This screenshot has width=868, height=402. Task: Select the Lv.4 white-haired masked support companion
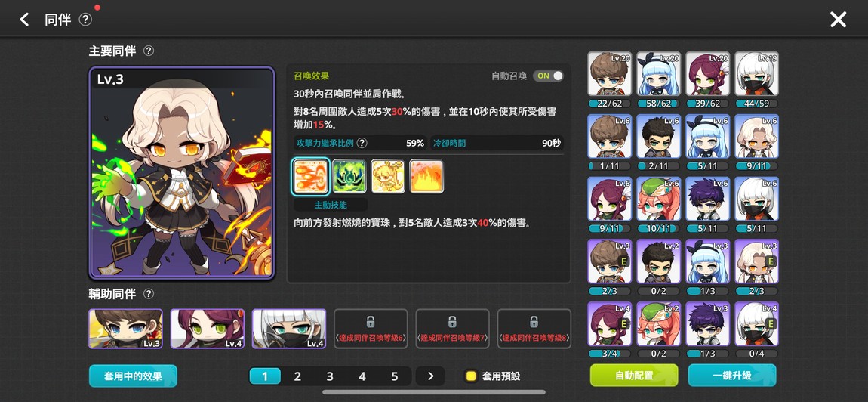288,328
